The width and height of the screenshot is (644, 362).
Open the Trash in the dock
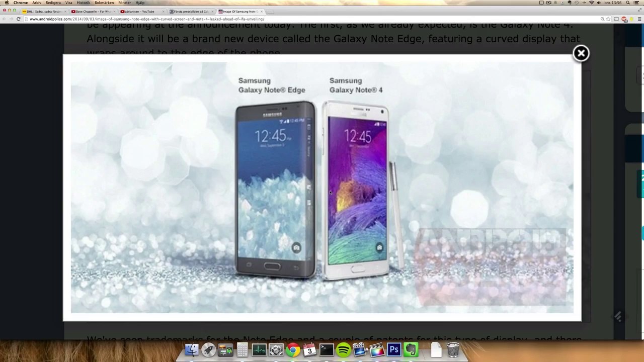coord(453,350)
